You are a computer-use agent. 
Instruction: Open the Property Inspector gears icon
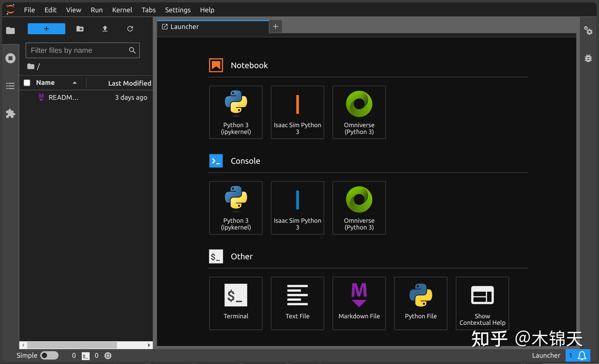[588, 31]
